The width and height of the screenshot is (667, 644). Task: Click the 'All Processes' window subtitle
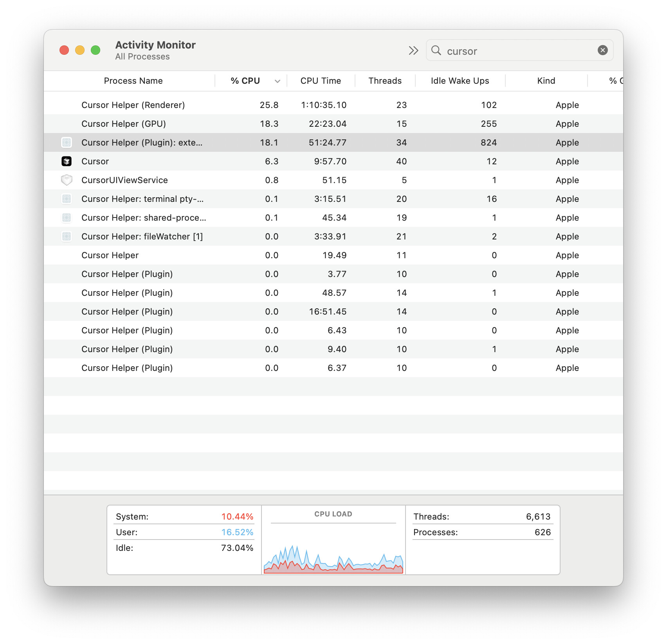pos(142,56)
